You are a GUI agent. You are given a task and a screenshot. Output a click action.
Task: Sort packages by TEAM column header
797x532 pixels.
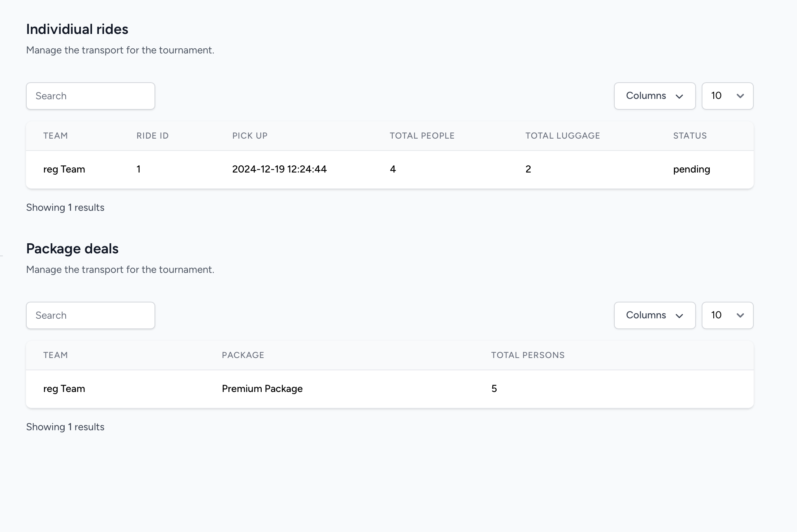tap(56, 355)
